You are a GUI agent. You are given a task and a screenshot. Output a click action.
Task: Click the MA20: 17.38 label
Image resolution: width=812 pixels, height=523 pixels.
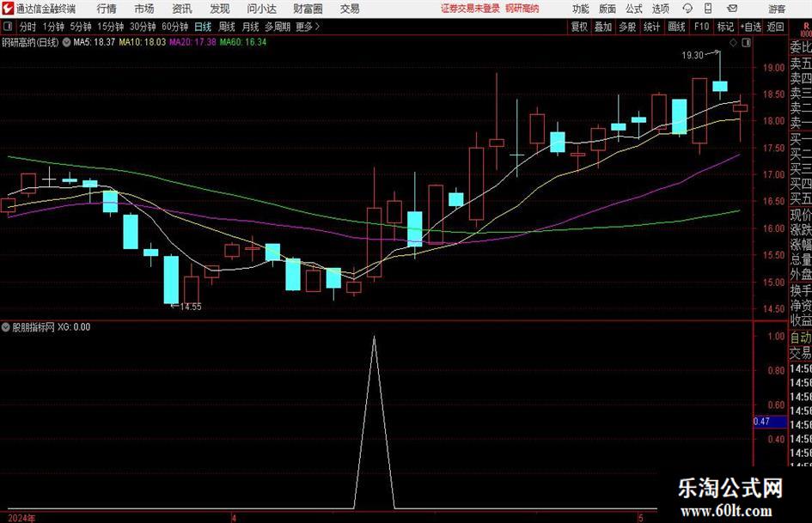[192, 42]
